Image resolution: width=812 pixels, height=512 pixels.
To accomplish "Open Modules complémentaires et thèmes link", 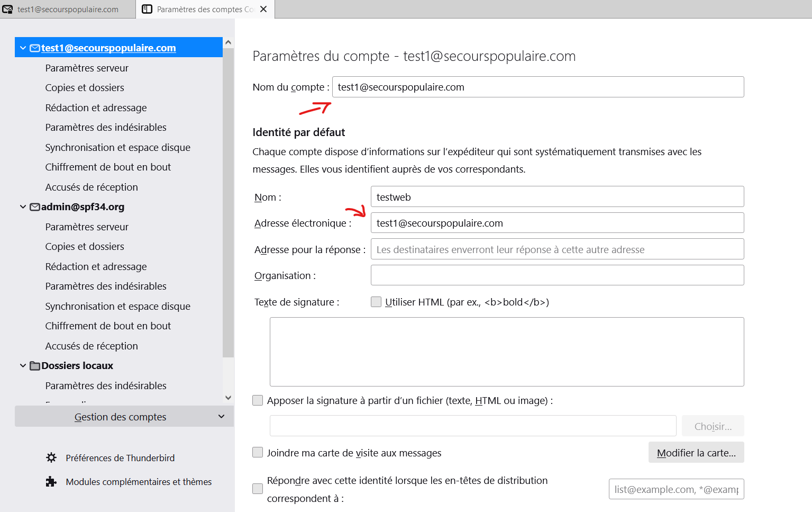I will (x=139, y=482).
